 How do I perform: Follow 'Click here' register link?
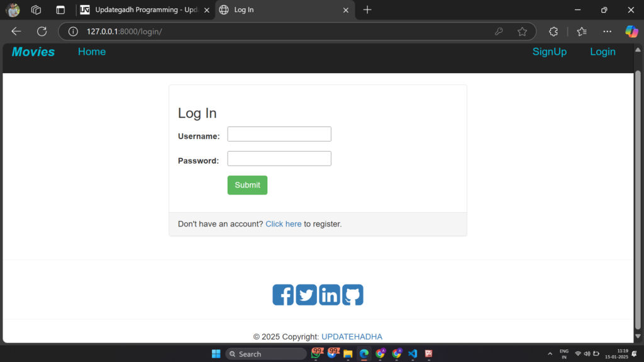point(284,224)
